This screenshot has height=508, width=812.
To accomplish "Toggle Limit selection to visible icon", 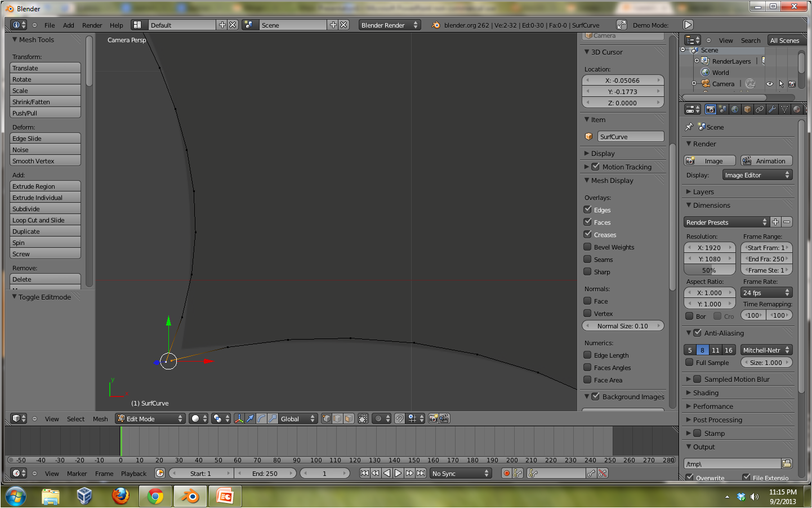I will (x=363, y=418).
